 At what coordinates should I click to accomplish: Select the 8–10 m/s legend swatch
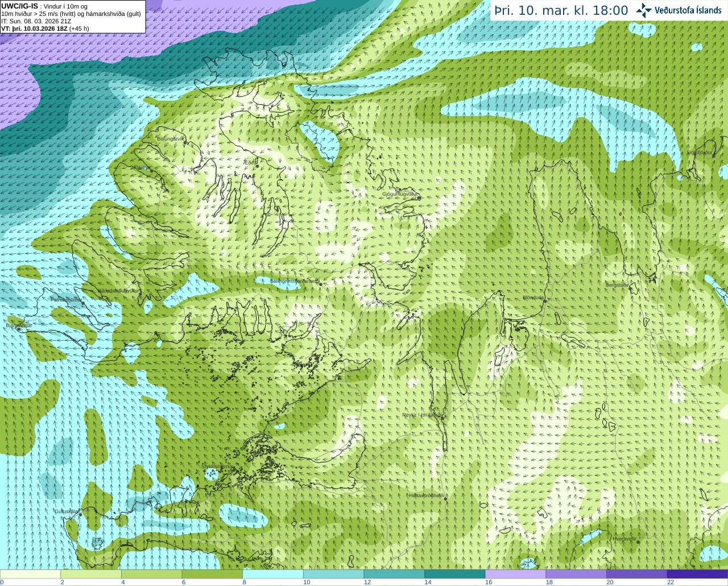[273, 574]
